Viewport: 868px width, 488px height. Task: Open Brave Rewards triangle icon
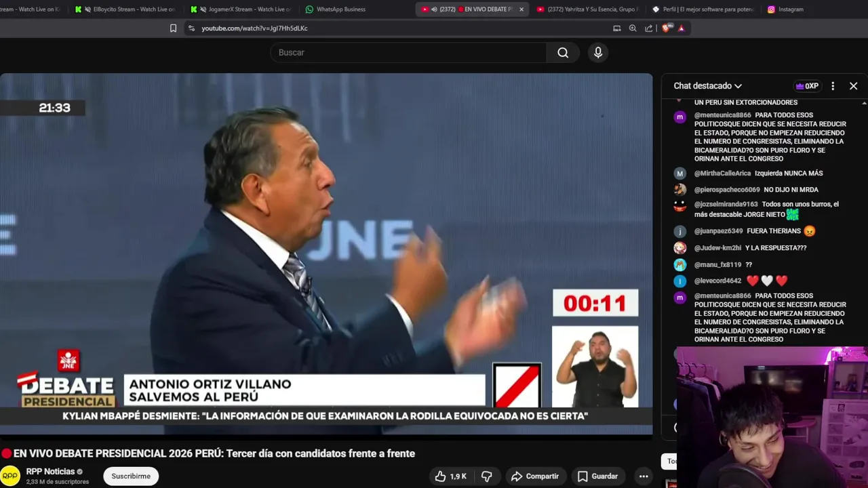[x=682, y=28]
